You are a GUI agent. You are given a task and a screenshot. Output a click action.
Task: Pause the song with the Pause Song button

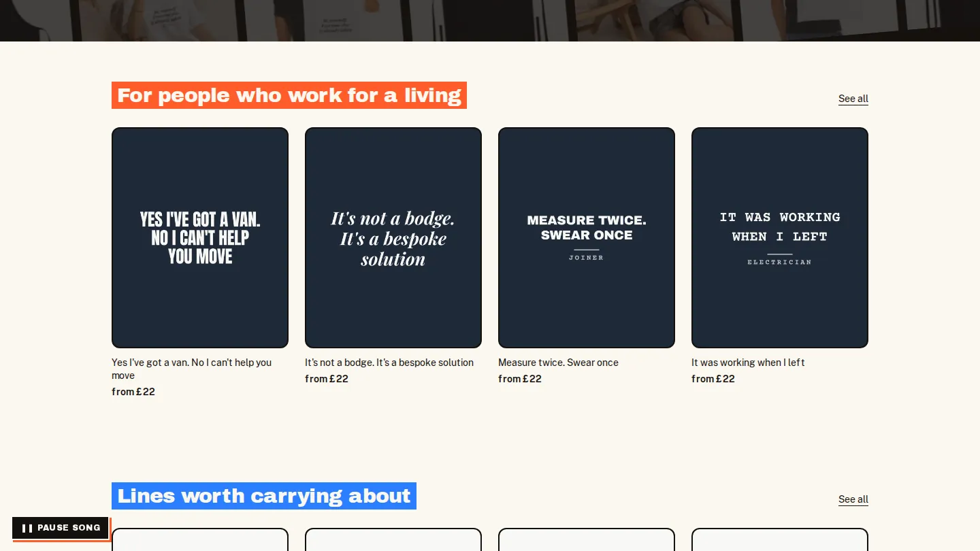click(x=61, y=528)
